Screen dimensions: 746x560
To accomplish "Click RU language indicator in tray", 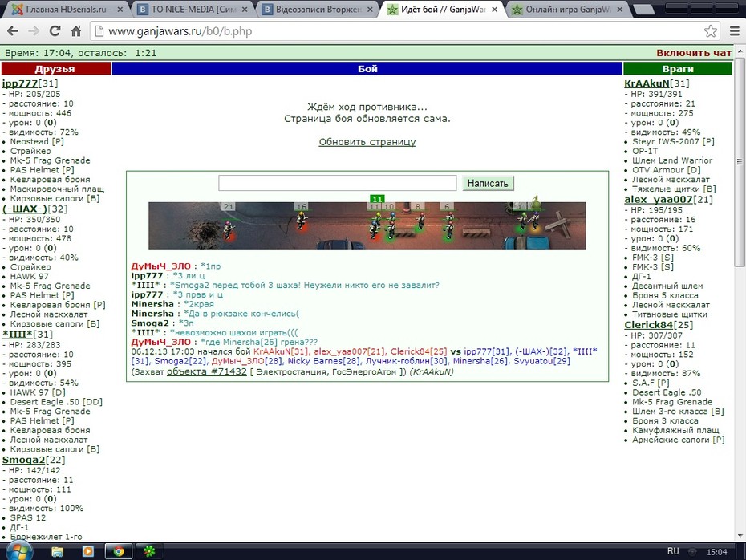I will [673, 551].
